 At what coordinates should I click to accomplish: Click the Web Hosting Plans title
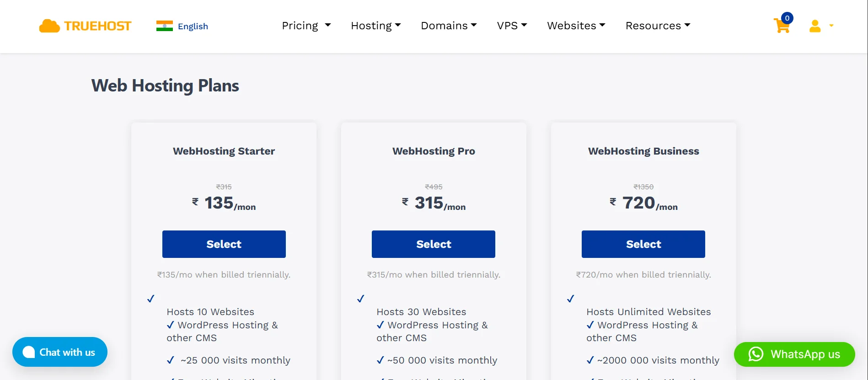tap(165, 86)
